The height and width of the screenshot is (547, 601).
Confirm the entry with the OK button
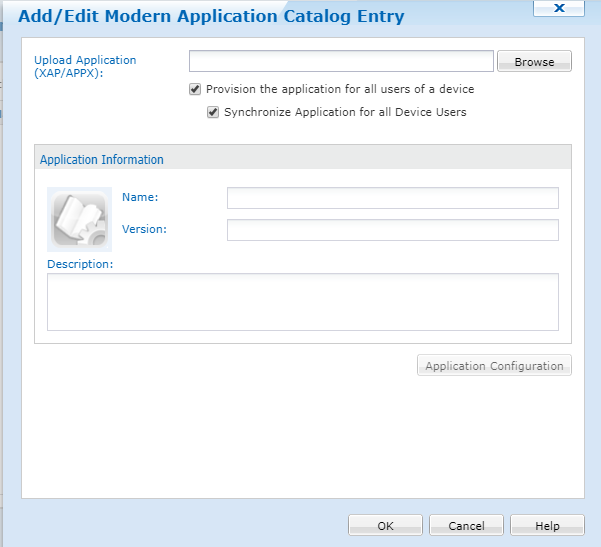[x=386, y=526]
